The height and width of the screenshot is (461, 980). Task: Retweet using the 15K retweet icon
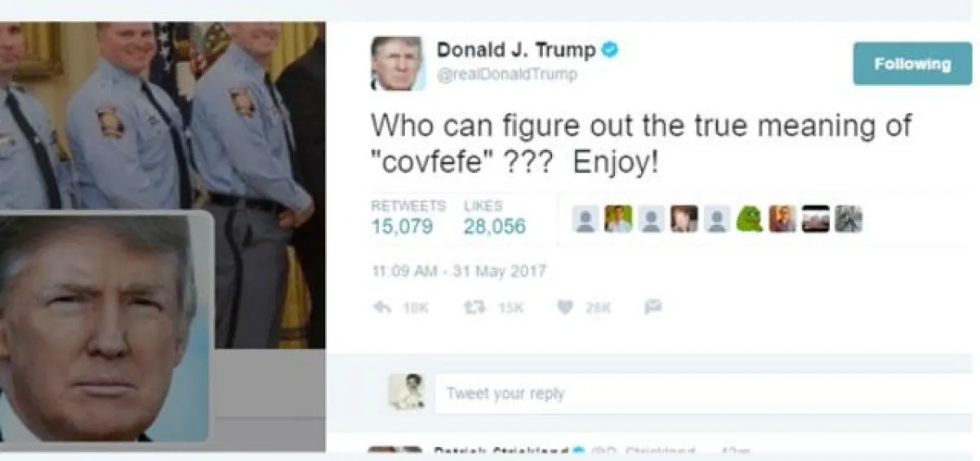click(x=473, y=308)
